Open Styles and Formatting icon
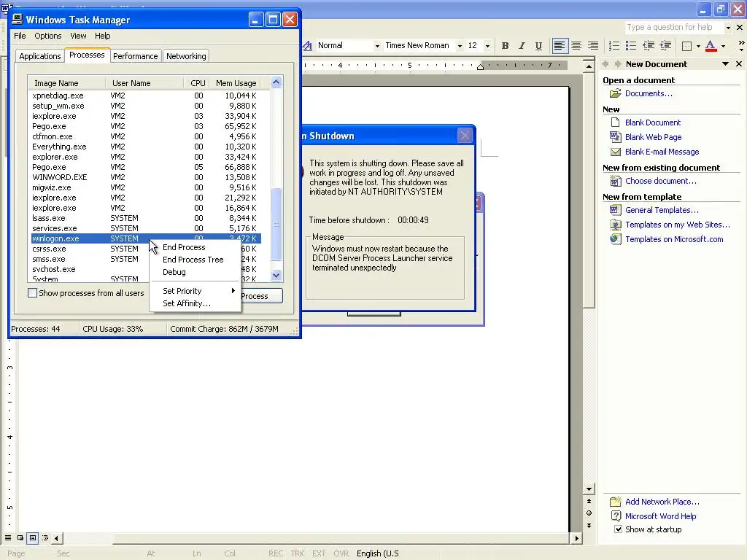Image resolution: width=747 pixels, height=560 pixels. point(308,46)
